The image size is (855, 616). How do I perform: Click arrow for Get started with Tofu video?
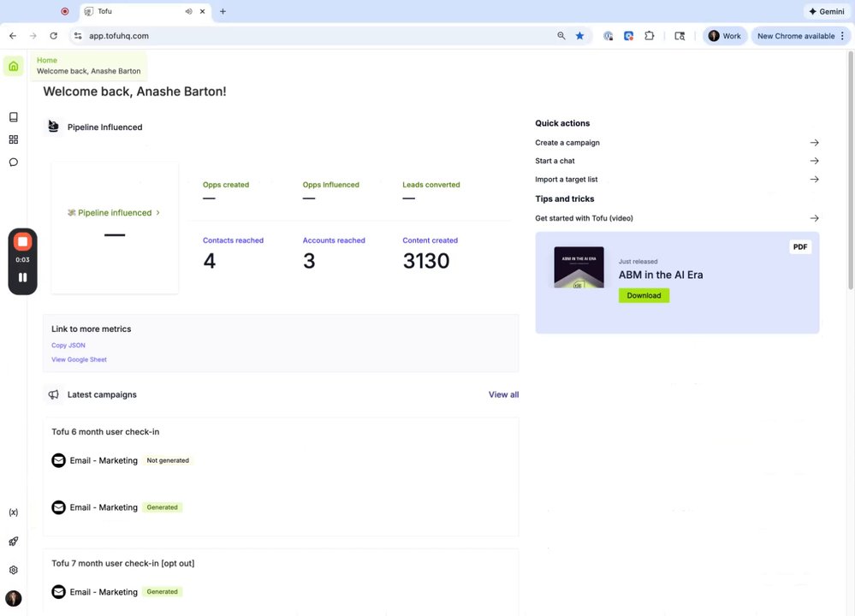click(x=814, y=218)
